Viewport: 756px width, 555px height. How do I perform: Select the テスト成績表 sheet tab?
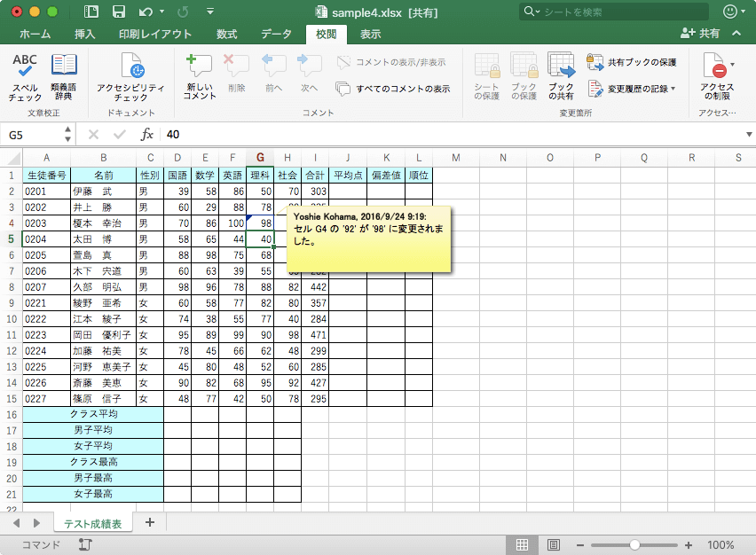[x=93, y=523]
